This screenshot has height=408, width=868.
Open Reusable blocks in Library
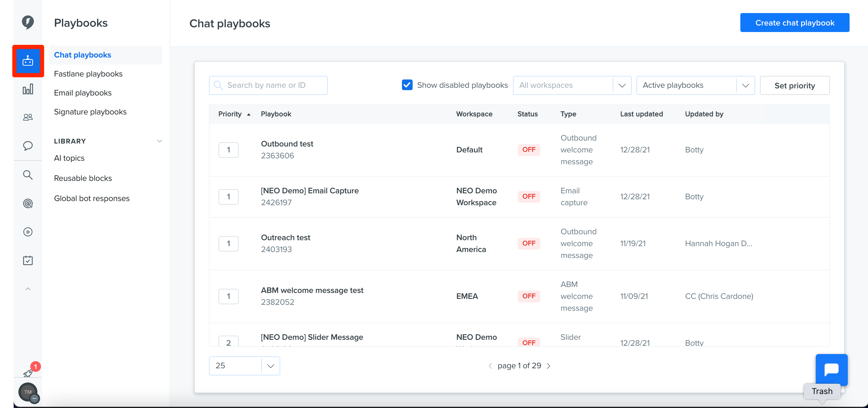pyautogui.click(x=83, y=179)
